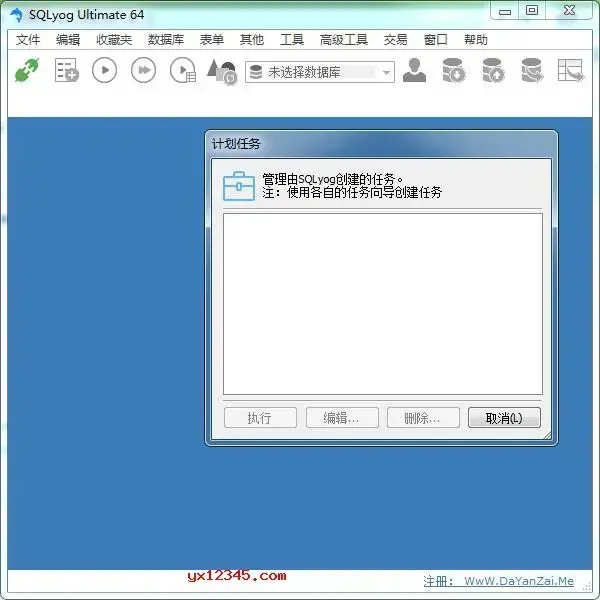
Task: Maximize the SQLyog window
Action: click(532, 11)
